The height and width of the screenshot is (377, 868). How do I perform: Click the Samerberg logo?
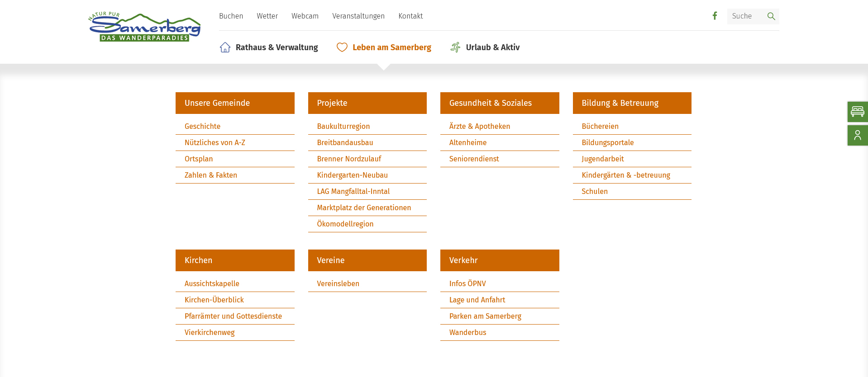[144, 27]
